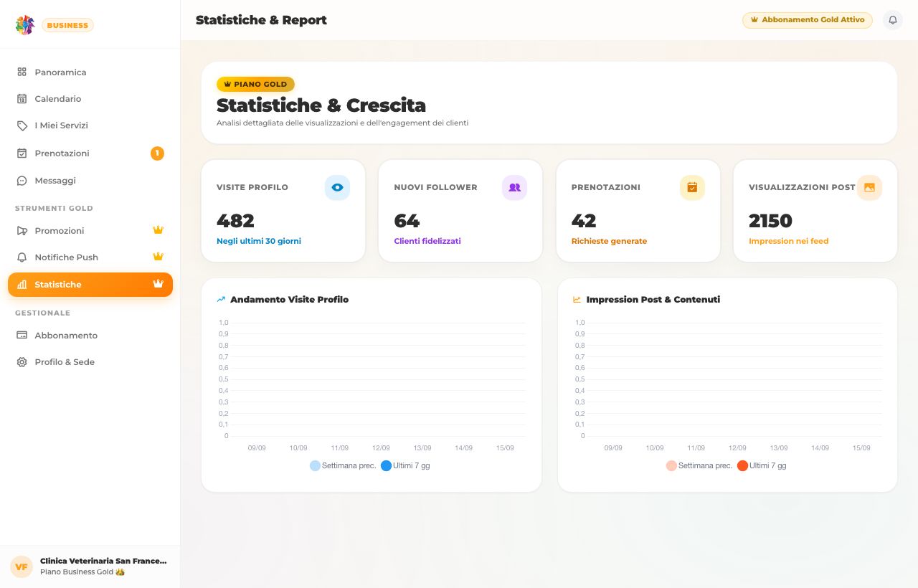Open Prenotazioni from the sidebar
The height and width of the screenshot is (588, 918).
(x=90, y=153)
